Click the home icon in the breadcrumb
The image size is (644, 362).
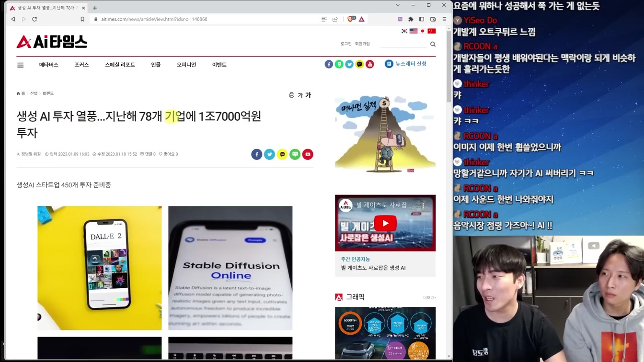18,93
